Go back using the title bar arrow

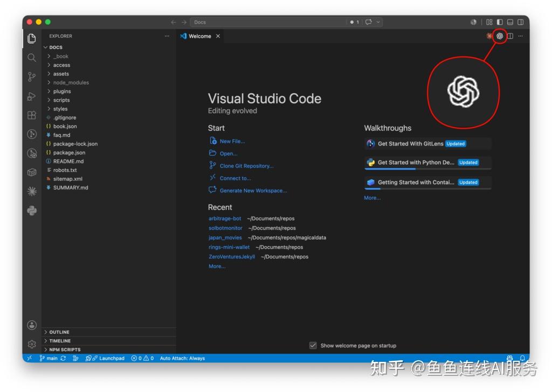(x=174, y=22)
